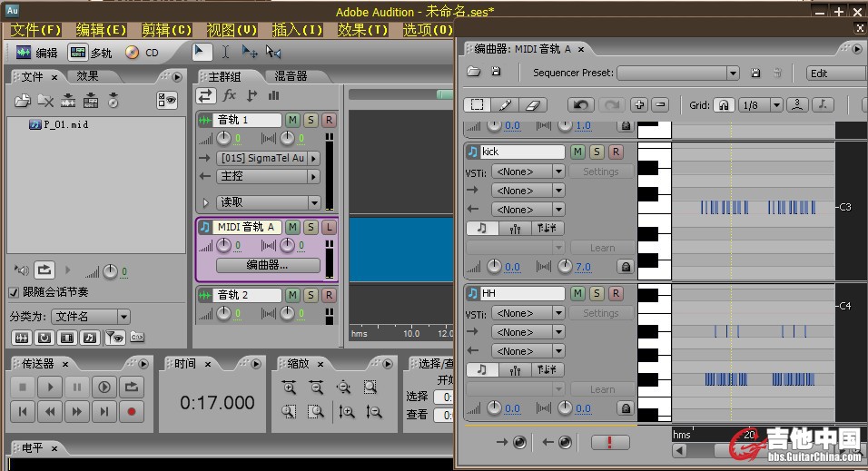The image size is (868, 471).
Task: Toggle 跟随会话节奏 checkbox
Action: [x=14, y=292]
